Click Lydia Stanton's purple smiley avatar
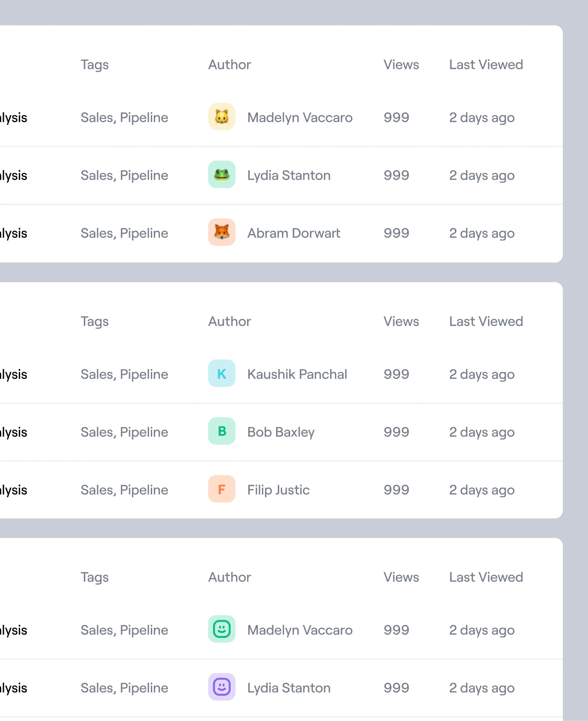This screenshot has width=588, height=721. coord(222,687)
